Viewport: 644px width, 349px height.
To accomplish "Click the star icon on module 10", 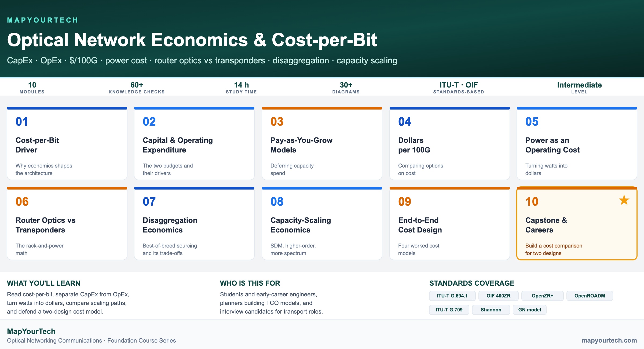I will click(624, 200).
